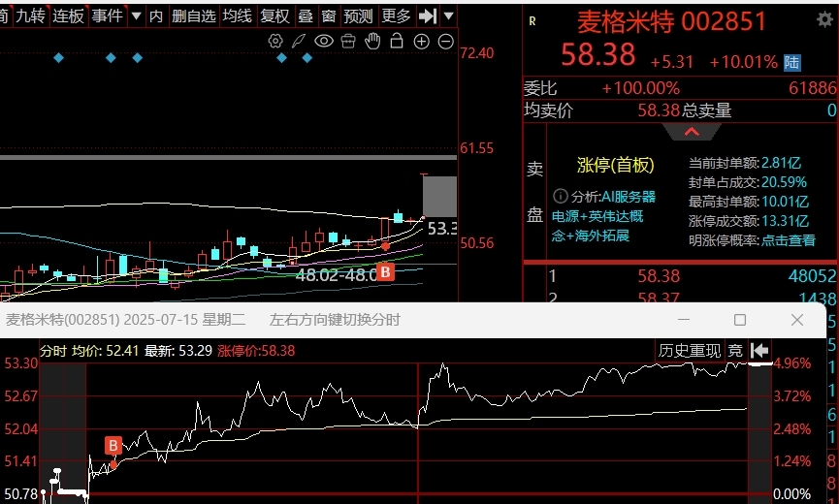Open 更多 menu
This screenshot has height=504, width=839.
point(396,16)
